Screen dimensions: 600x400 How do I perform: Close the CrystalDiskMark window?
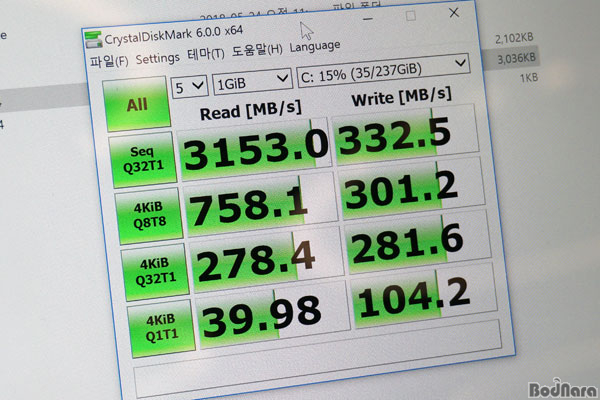(454, 13)
